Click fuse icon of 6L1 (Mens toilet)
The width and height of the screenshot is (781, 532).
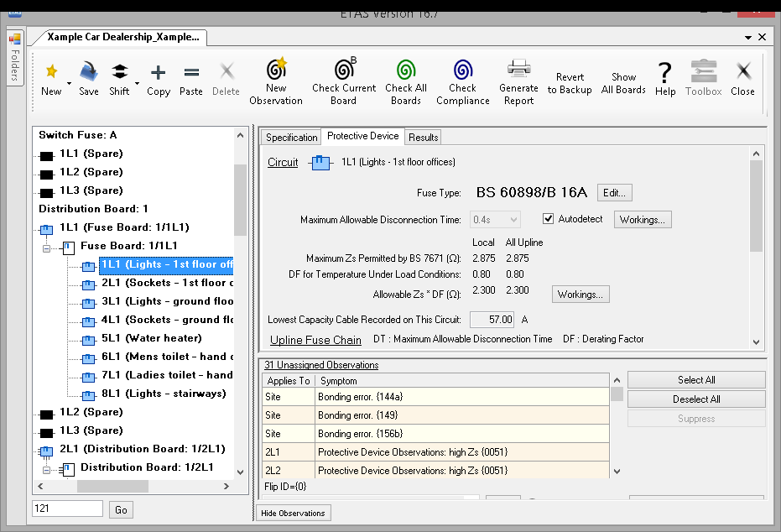[x=88, y=359]
